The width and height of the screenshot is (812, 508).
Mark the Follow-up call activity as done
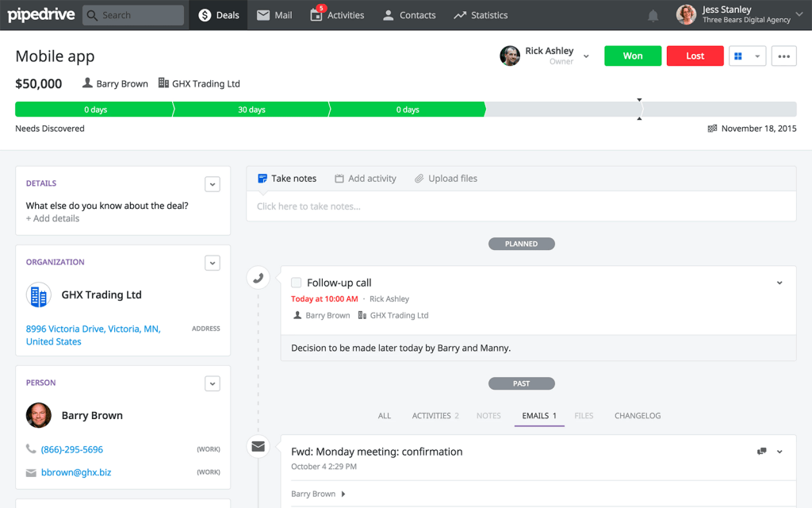click(x=296, y=282)
